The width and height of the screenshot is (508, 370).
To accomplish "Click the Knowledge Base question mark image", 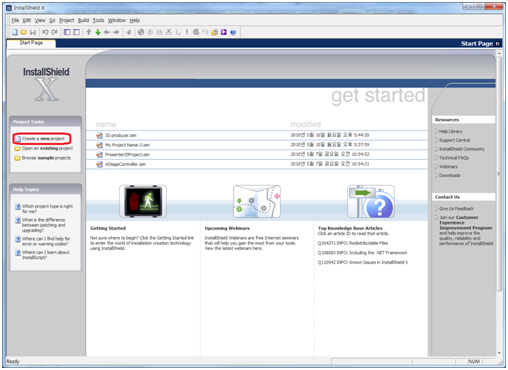I will tap(371, 202).
